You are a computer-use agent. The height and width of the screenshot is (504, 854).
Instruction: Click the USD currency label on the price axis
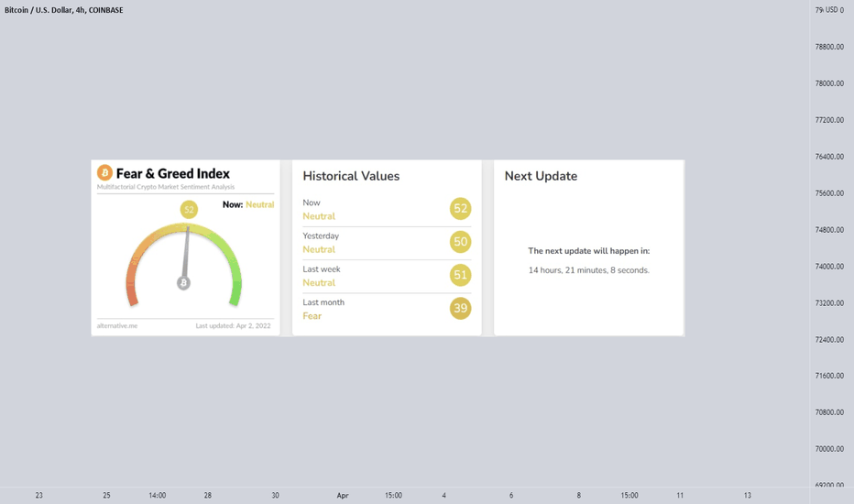click(831, 10)
